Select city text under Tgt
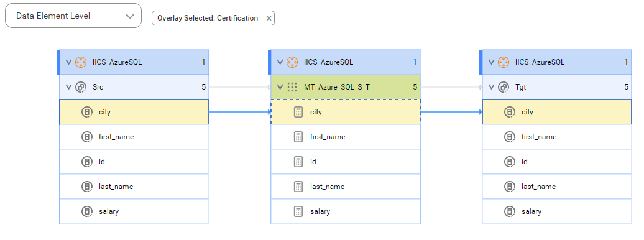This screenshot has height=240, width=644. 527,112
